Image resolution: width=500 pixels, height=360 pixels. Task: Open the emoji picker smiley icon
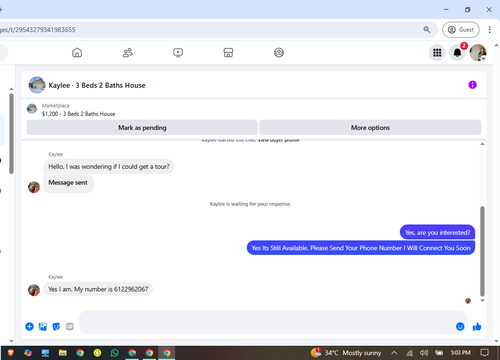click(x=460, y=326)
